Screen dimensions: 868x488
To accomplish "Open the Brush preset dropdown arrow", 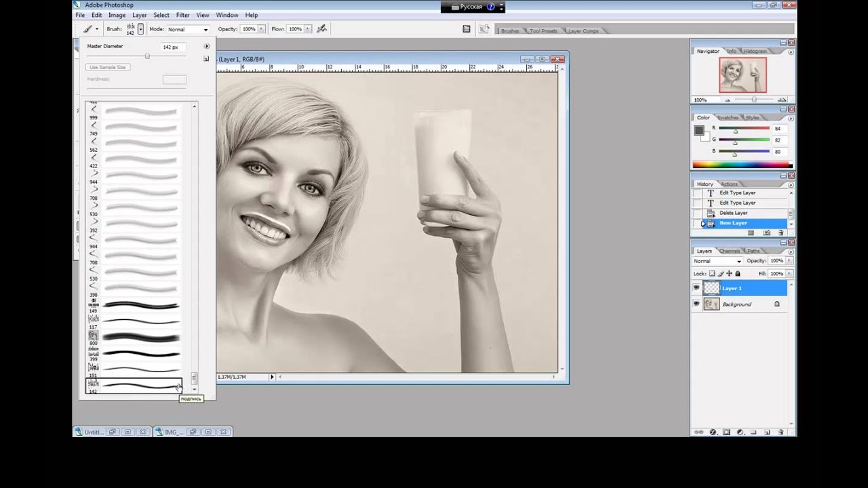I will pos(140,29).
